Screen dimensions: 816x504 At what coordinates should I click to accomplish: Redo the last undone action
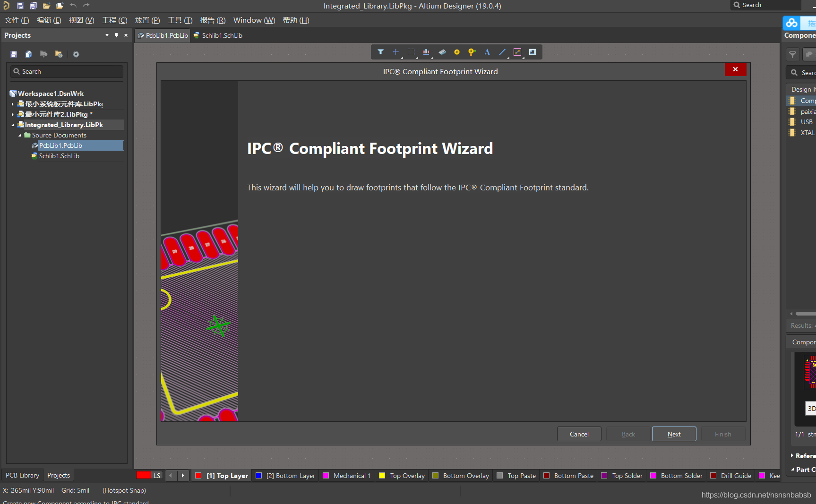click(86, 6)
